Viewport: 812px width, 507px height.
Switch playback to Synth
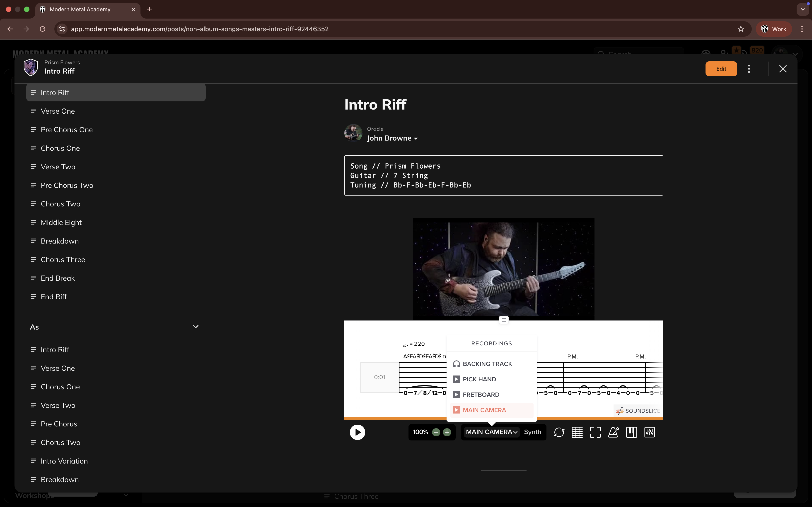point(532,432)
